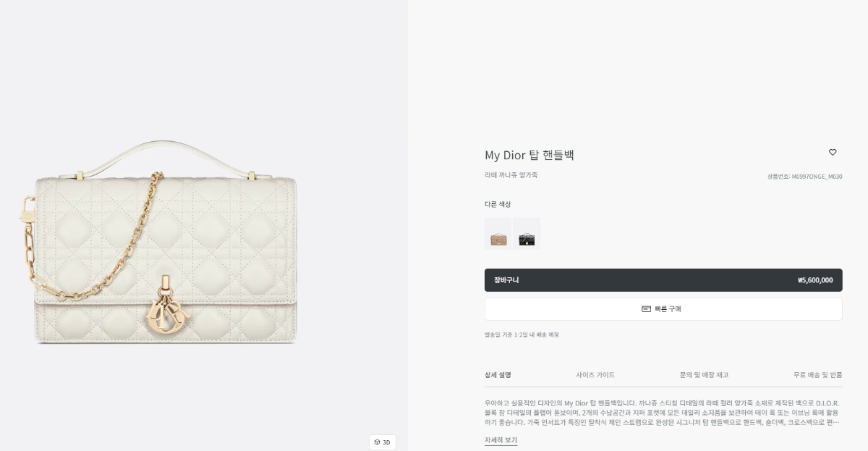Image resolution: width=868 pixels, height=451 pixels.
Task: Click the 라떼 까나쥬 양가죽 subtitle
Action: point(511,175)
